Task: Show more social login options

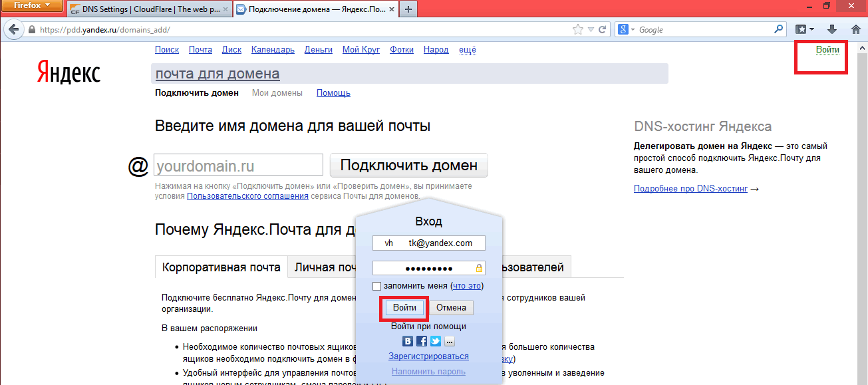Action: point(450,342)
